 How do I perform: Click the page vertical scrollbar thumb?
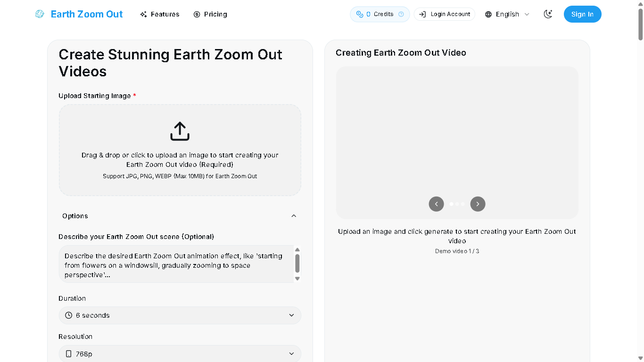[640, 24]
